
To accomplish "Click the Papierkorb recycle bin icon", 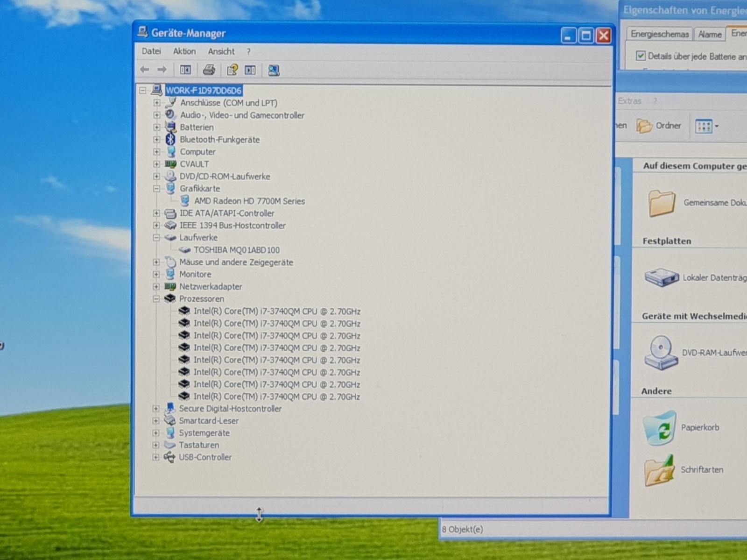I will (x=659, y=428).
